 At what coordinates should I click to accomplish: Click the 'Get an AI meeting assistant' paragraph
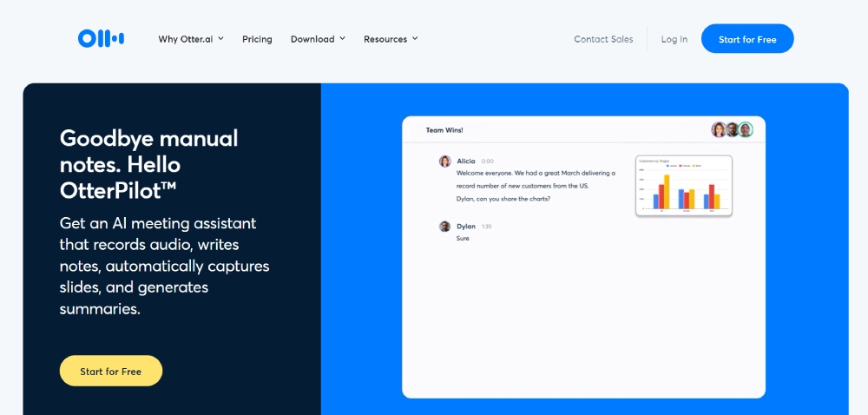pyautogui.click(x=164, y=267)
